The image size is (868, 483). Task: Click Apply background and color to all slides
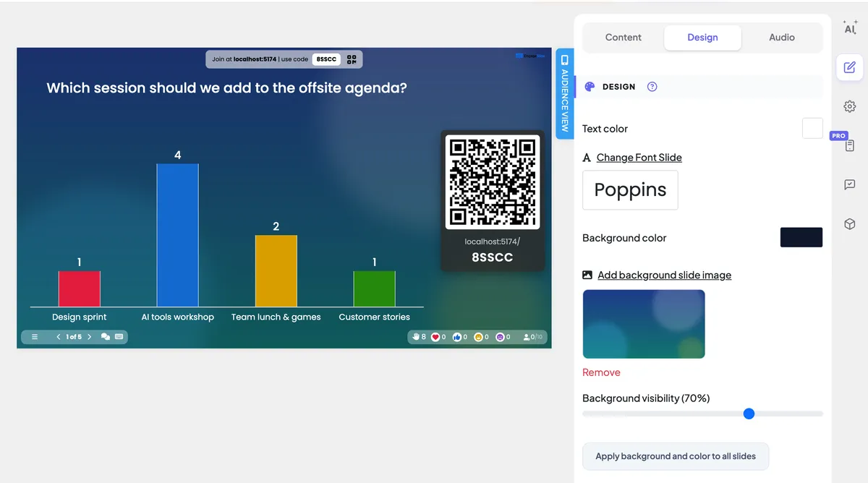coord(676,456)
